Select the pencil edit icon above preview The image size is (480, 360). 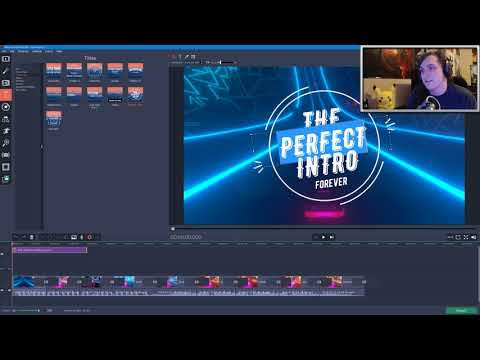tap(187, 57)
